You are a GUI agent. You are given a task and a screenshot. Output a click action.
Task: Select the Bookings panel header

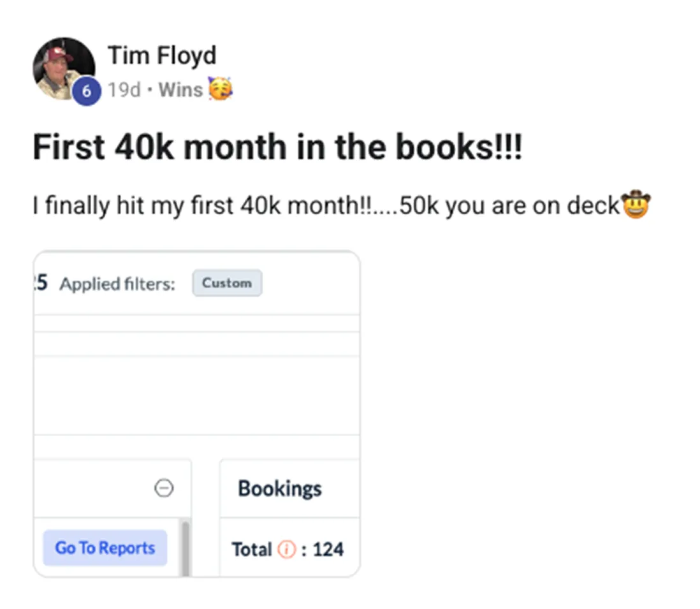click(280, 488)
